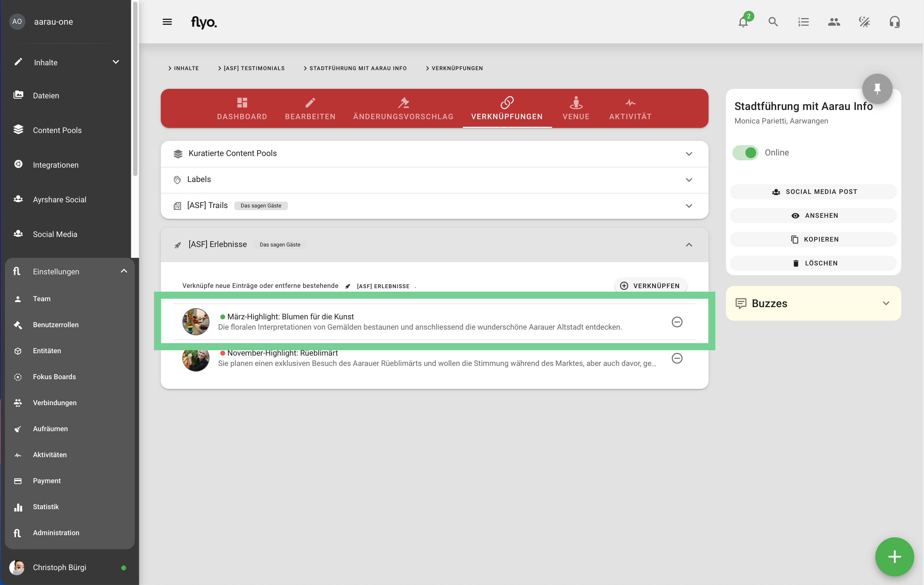Open the numbered list icon in header
924x585 pixels.
803,22
